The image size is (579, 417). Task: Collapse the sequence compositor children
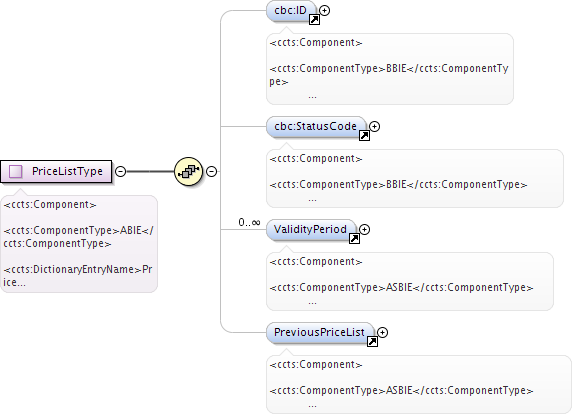[211, 171]
